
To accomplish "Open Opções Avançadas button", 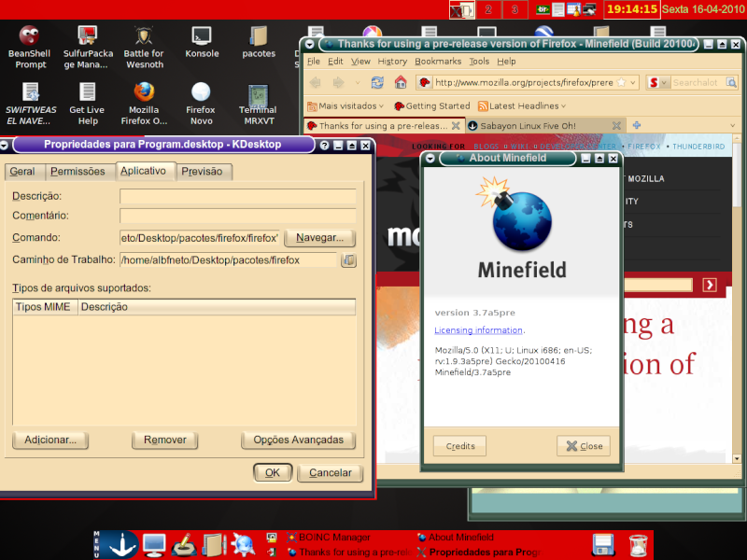I will (x=298, y=440).
